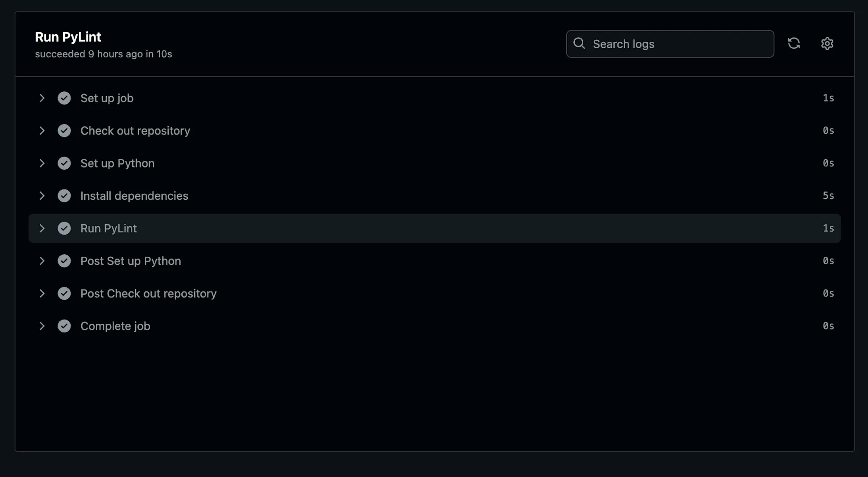The height and width of the screenshot is (477, 868).
Task: Click the refresh logs icon
Action: 794,43
